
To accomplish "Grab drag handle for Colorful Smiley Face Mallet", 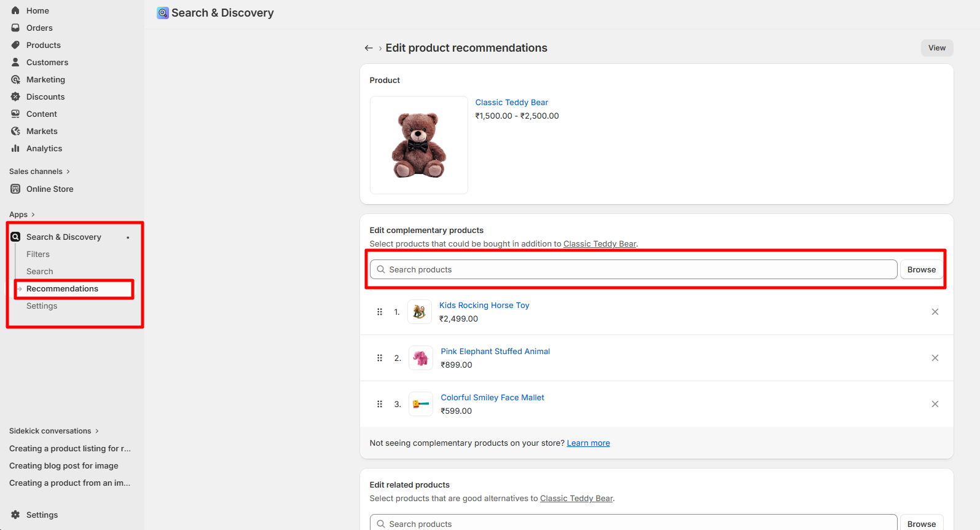I will tap(380, 404).
